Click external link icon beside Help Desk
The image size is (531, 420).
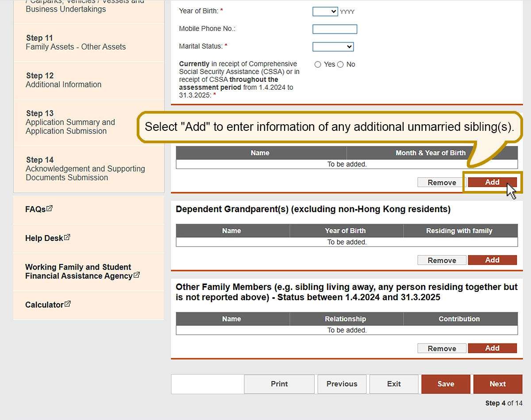[67, 237]
